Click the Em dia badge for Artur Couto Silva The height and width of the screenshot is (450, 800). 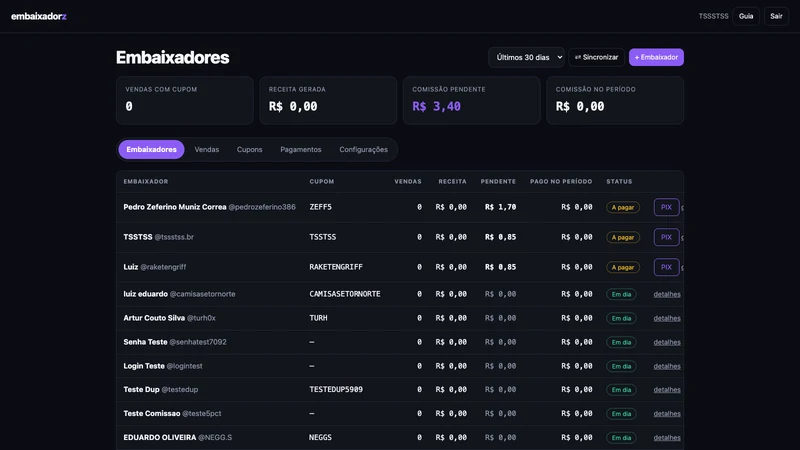621,318
